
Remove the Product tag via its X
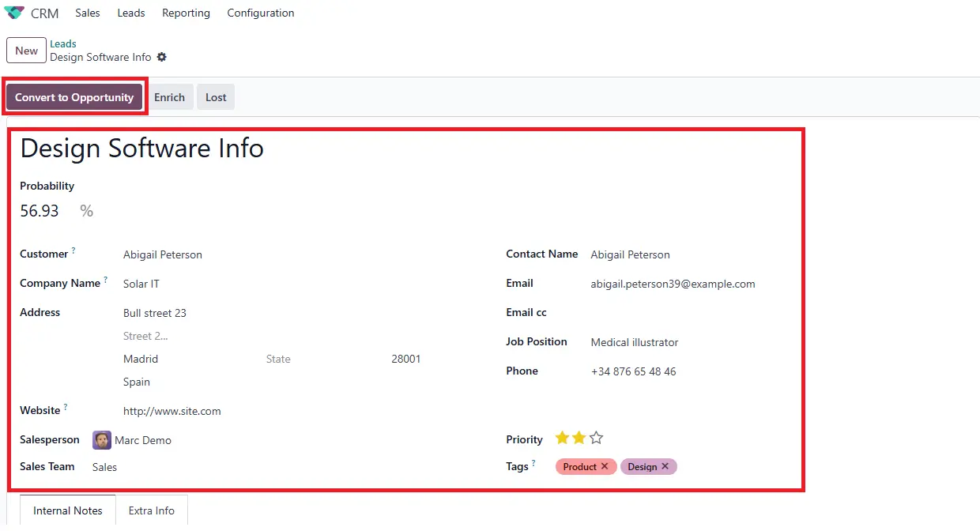pos(605,466)
